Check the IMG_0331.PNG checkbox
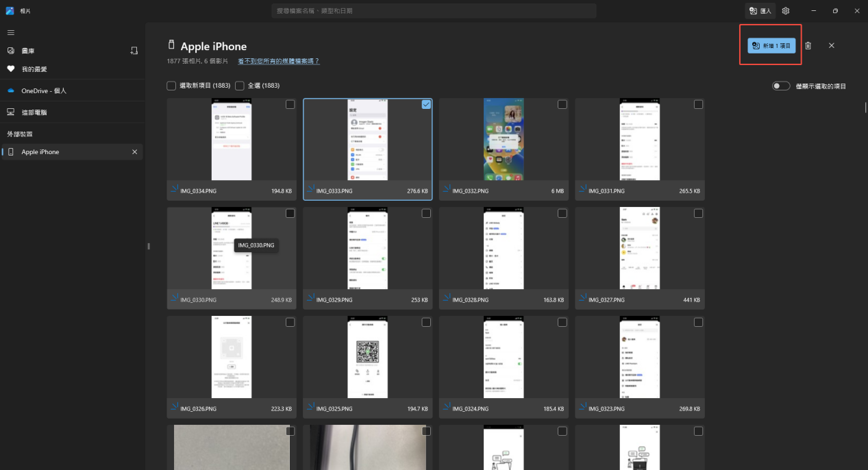The width and height of the screenshot is (868, 470). click(x=698, y=104)
